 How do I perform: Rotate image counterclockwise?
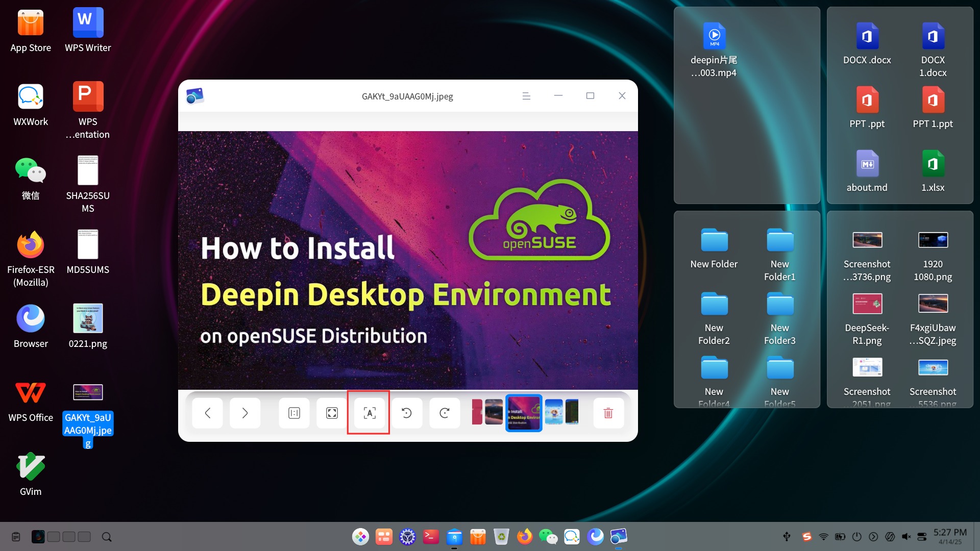click(407, 413)
